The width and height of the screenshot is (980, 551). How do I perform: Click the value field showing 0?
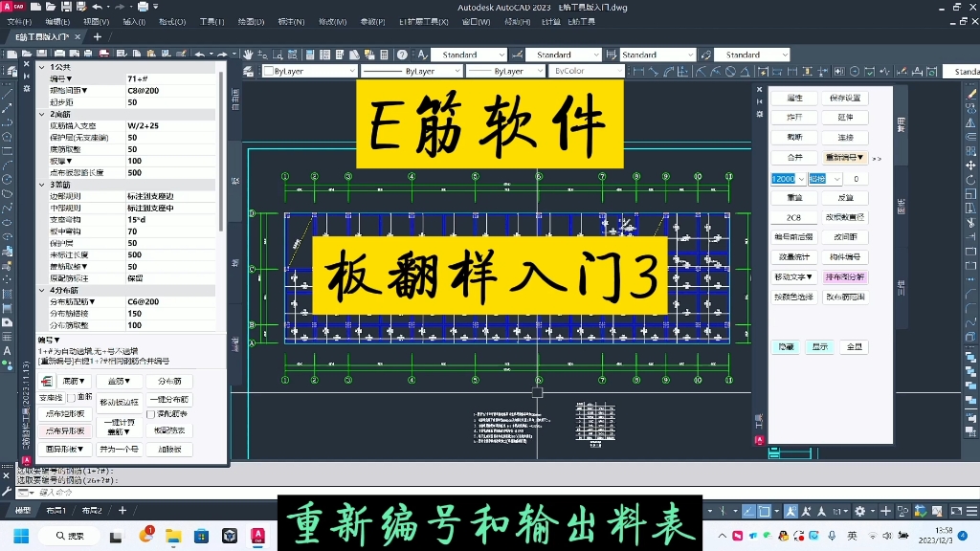[857, 179]
